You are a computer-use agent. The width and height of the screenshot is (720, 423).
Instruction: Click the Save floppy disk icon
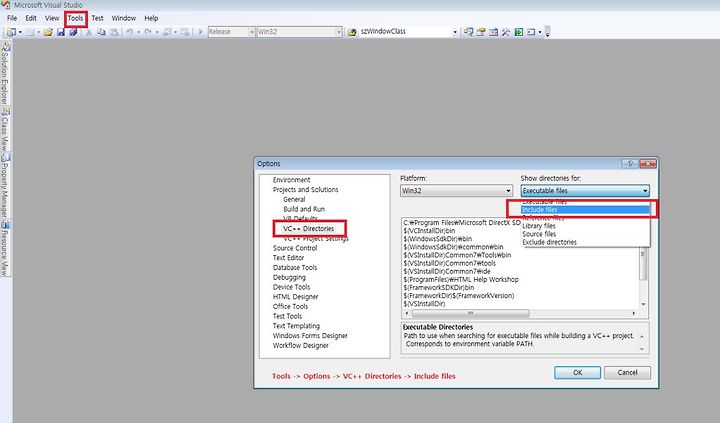pos(61,32)
